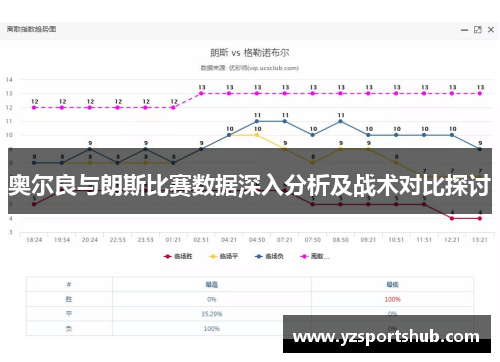500x362 pixels.
Task: Click the window title 离散指数趋势图
Action: (31, 29)
